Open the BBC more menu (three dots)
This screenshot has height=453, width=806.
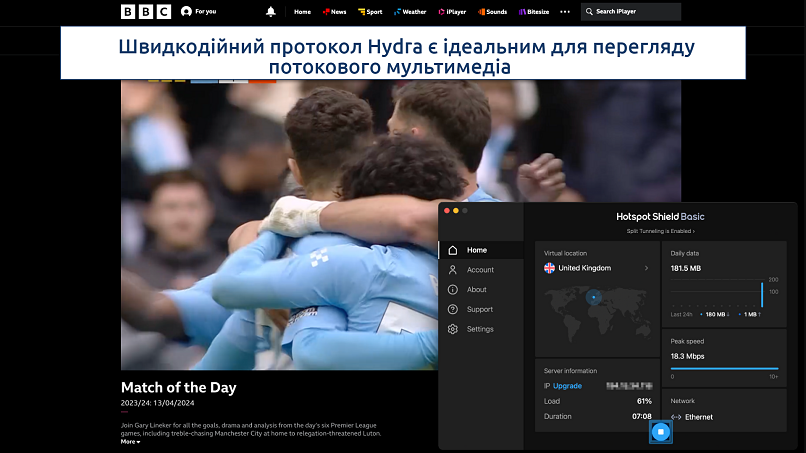pos(565,12)
